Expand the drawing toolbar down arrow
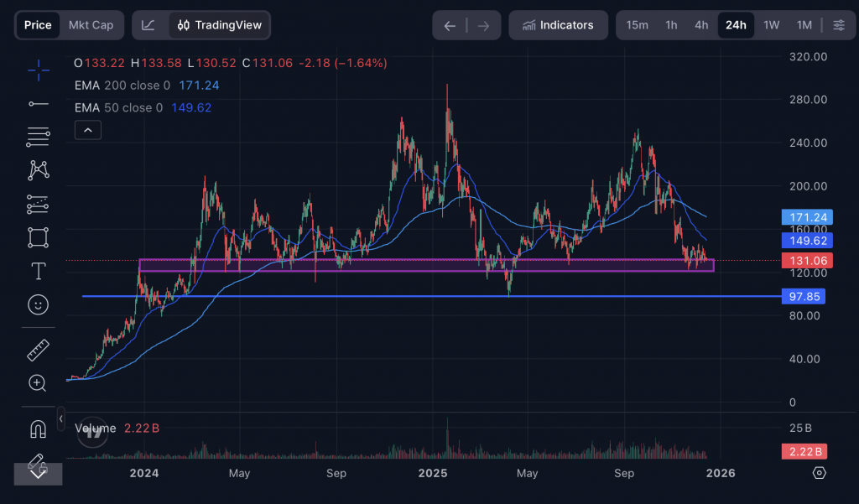859x504 pixels. pos(38,473)
